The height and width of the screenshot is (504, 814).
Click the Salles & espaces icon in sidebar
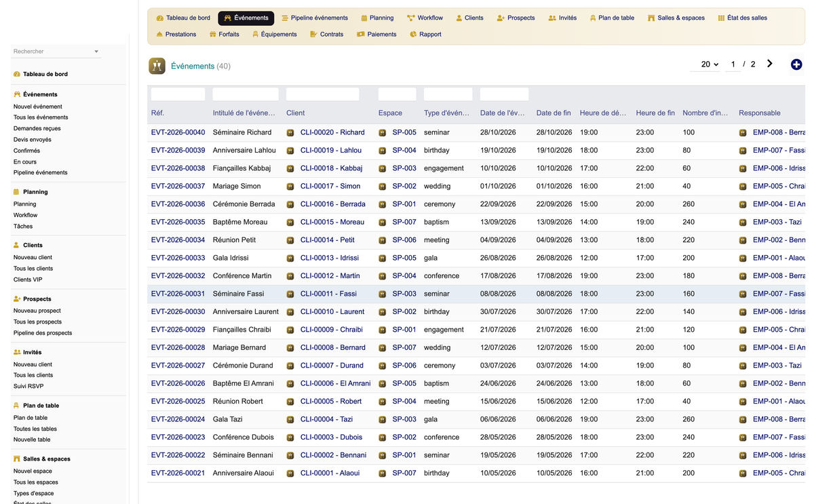17,459
